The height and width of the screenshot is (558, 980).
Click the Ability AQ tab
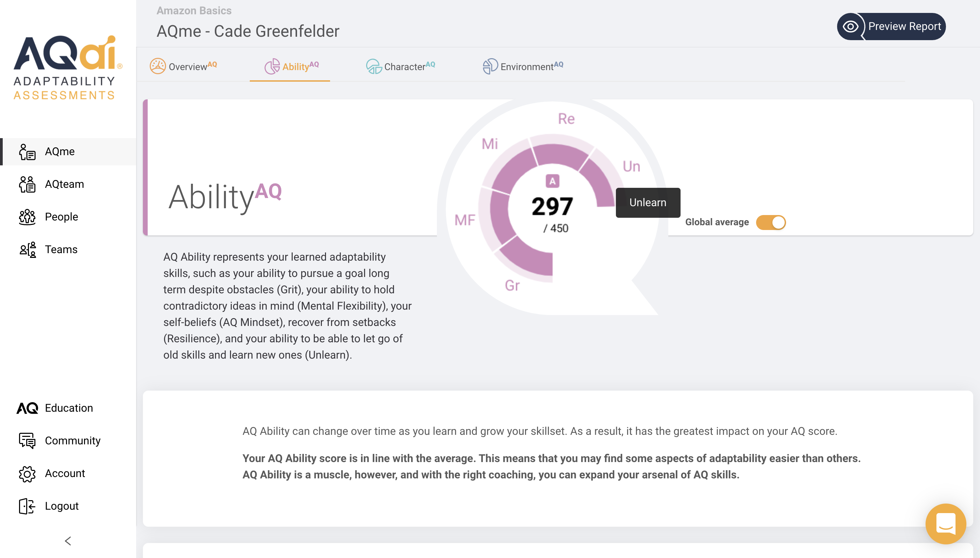click(291, 66)
